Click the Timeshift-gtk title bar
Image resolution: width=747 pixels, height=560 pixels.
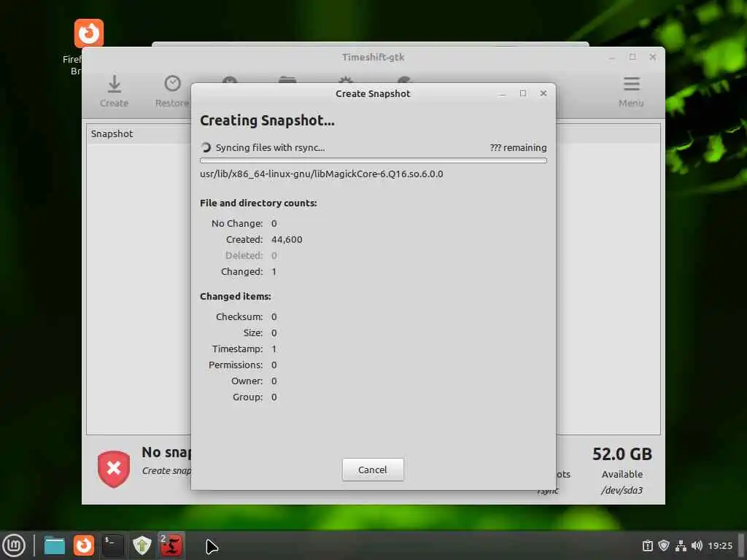pyautogui.click(x=373, y=57)
